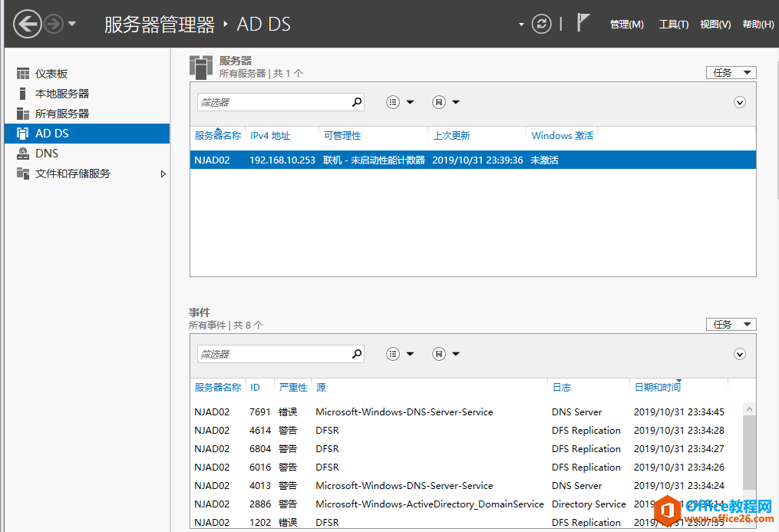Click the refresh icon in header

pyautogui.click(x=542, y=24)
